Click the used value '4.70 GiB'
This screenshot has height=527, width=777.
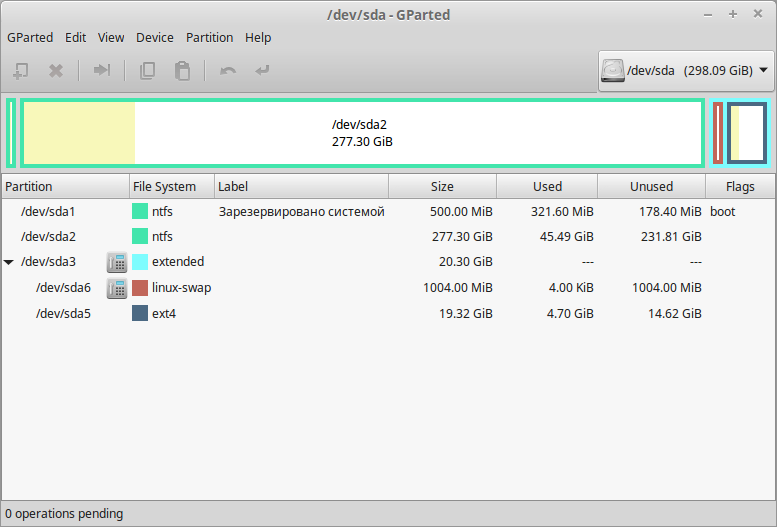[x=570, y=313]
